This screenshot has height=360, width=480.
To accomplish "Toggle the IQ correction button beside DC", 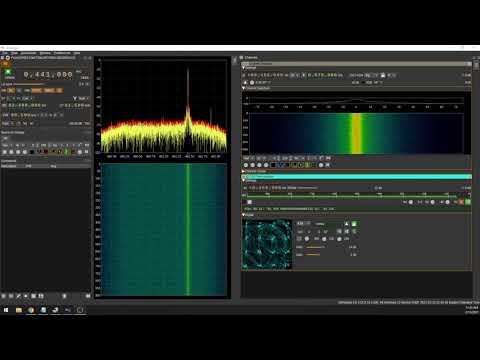I will point(19,90).
